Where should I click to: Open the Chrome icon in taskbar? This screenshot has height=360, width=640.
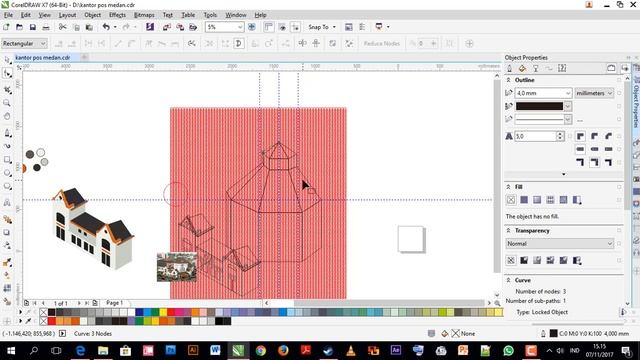pos(261,351)
